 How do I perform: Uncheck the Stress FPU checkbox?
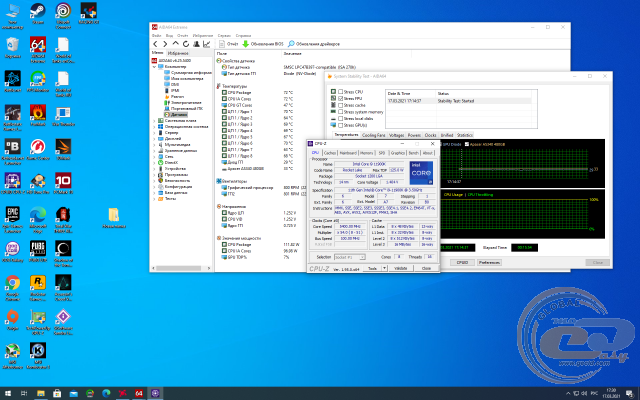pos(341,98)
